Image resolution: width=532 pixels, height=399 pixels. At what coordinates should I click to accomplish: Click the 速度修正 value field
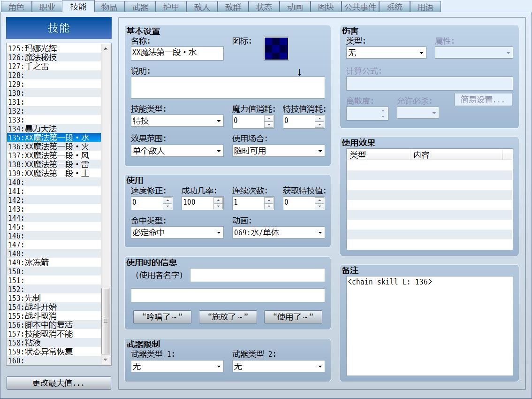coord(147,203)
